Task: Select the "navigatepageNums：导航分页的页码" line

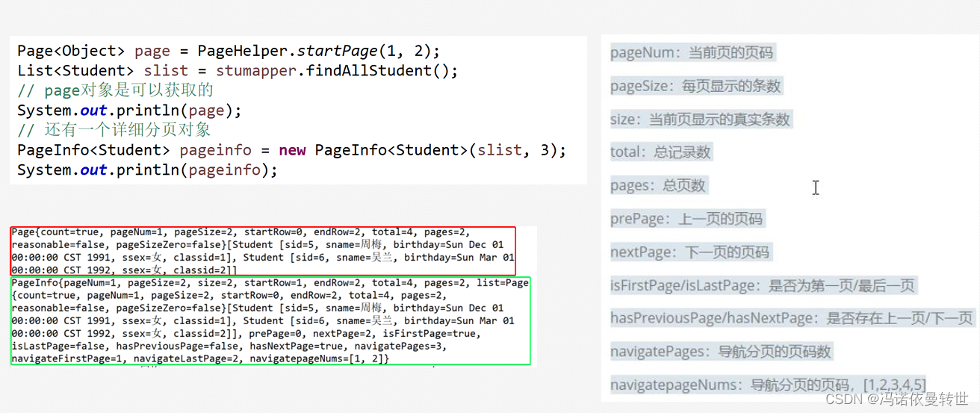Action: click(x=768, y=385)
